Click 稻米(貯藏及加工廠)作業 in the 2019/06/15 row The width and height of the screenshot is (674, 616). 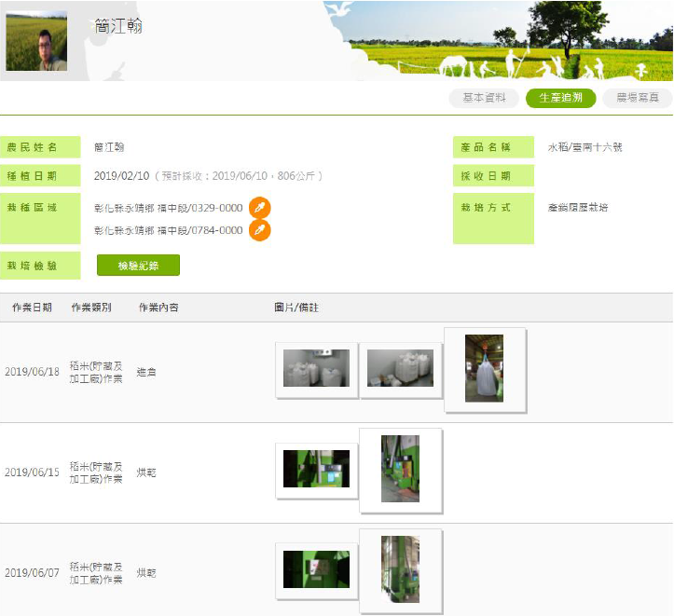click(x=96, y=473)
